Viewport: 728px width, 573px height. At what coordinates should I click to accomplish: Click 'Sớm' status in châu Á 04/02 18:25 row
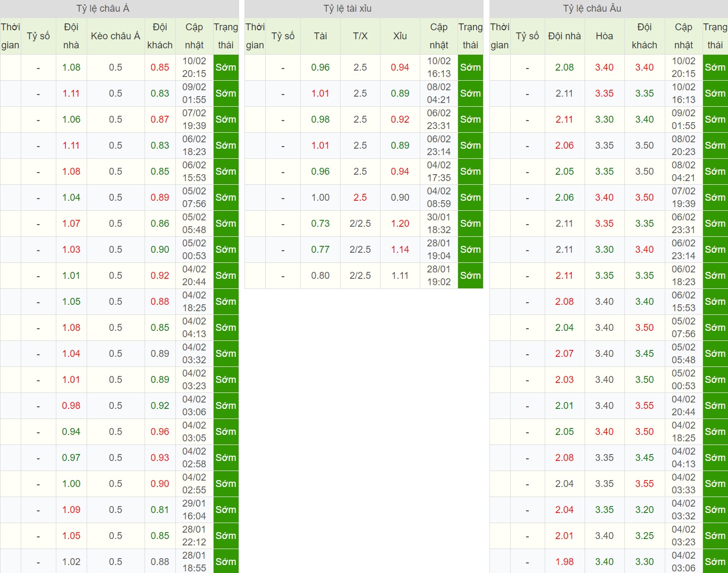point(226,302)
